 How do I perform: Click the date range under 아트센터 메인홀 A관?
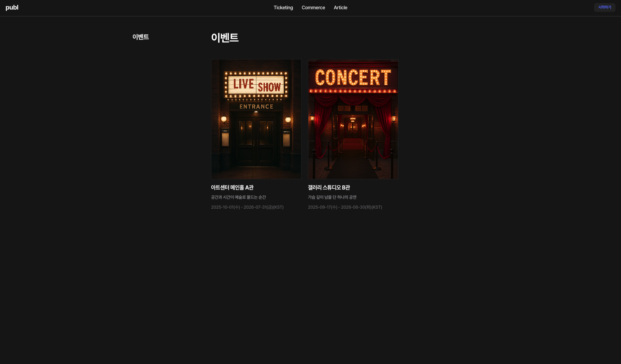tap(247, 207)
